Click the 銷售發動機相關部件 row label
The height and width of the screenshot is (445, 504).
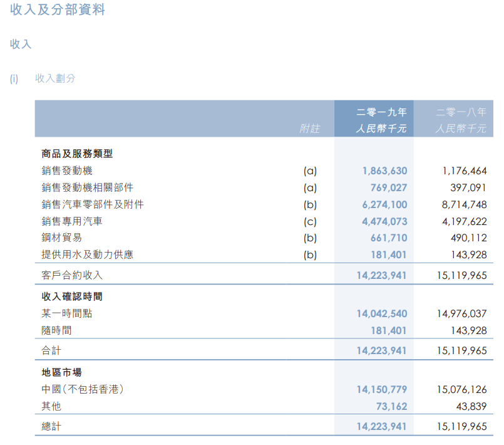tap(88, 187)
